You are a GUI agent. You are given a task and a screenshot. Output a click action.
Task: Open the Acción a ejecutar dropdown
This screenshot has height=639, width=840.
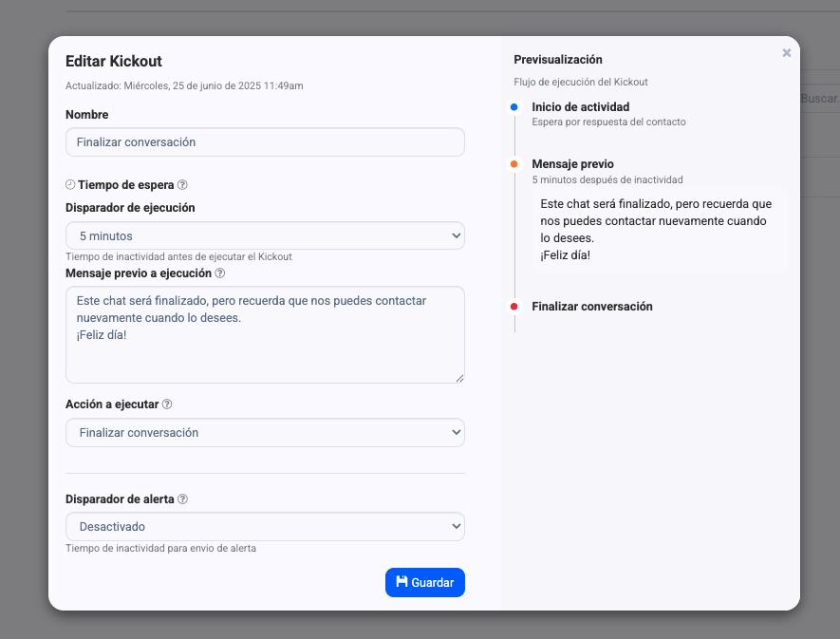(264, 432)
